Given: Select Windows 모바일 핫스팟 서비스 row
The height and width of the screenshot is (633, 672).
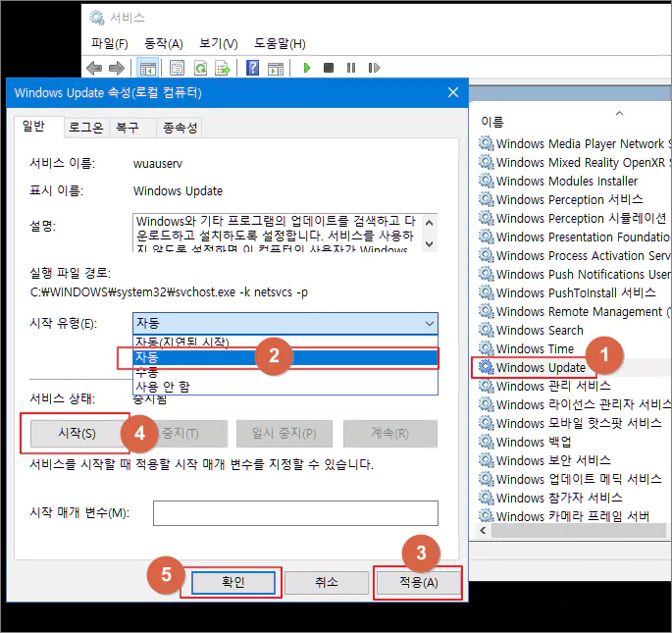Looking at the screenshot, I should [574, 423].
